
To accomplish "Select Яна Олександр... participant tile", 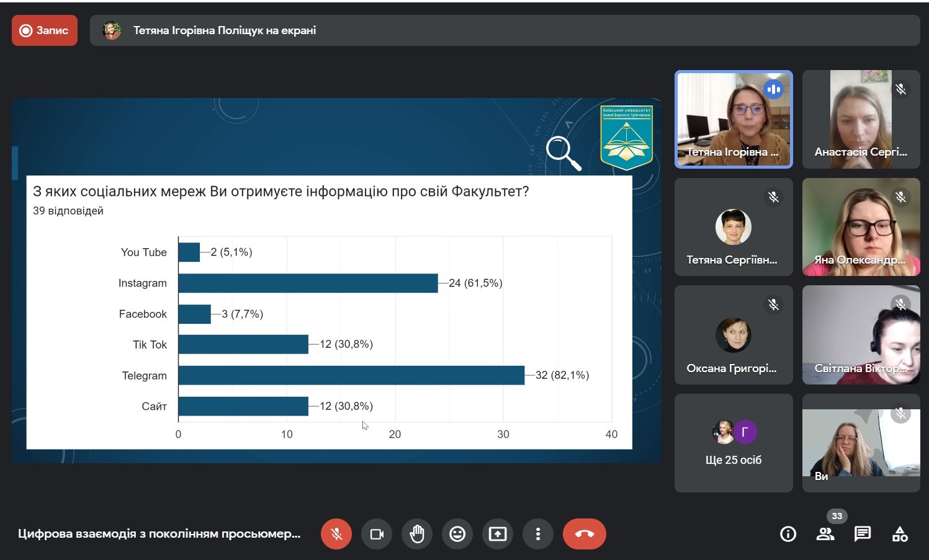I will point(861,227).
